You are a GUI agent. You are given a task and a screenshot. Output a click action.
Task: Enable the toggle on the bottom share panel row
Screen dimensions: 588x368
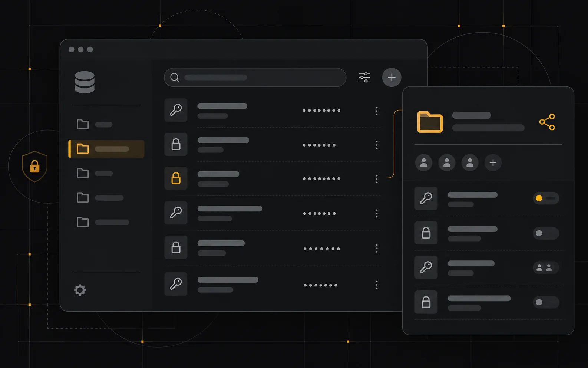tap(546, 302)
